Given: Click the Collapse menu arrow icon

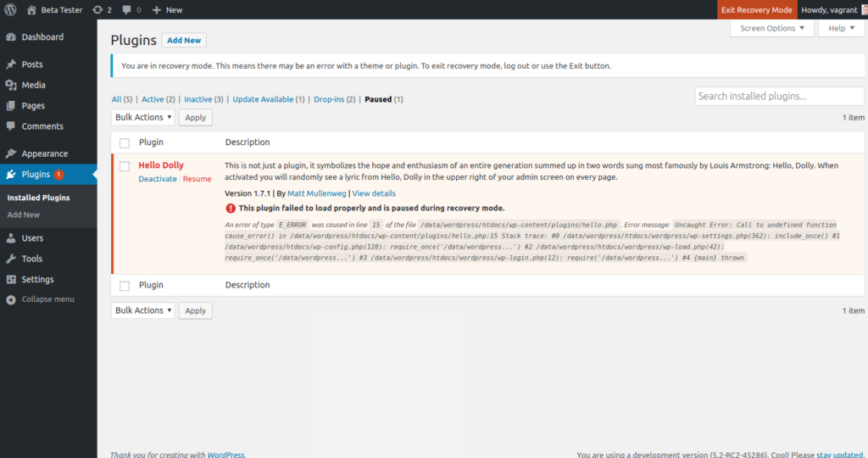Looking at the screenshot, I should click(11, 299).
